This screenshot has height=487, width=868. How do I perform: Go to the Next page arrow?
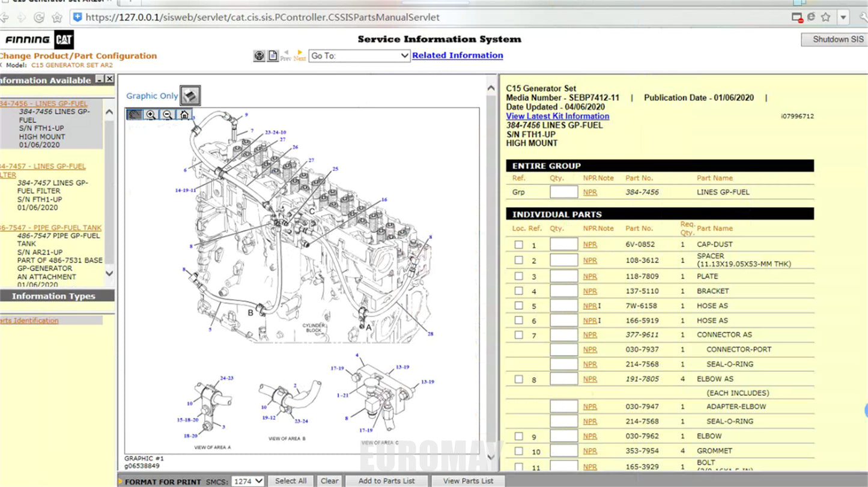pyautogui.click(x=300, y=56)
